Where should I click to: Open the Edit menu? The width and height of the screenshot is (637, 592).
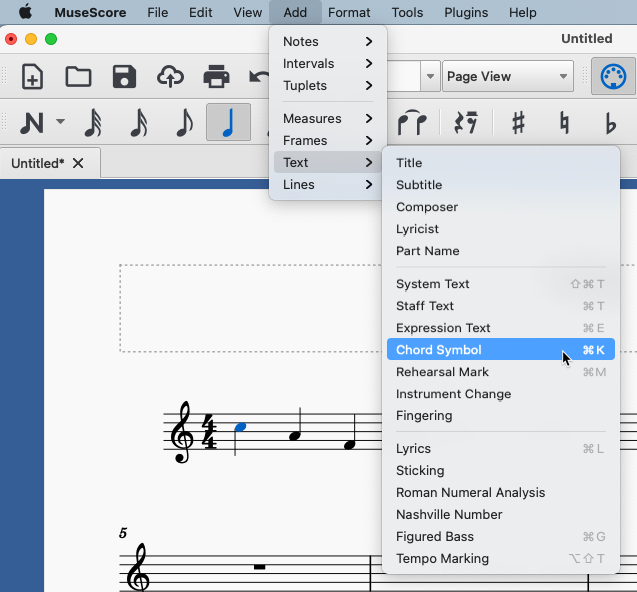pyautogui.click(x=200, y=13)
